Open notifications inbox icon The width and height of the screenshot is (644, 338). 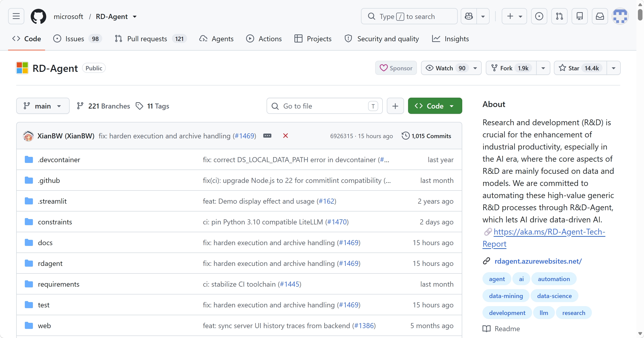600,16
